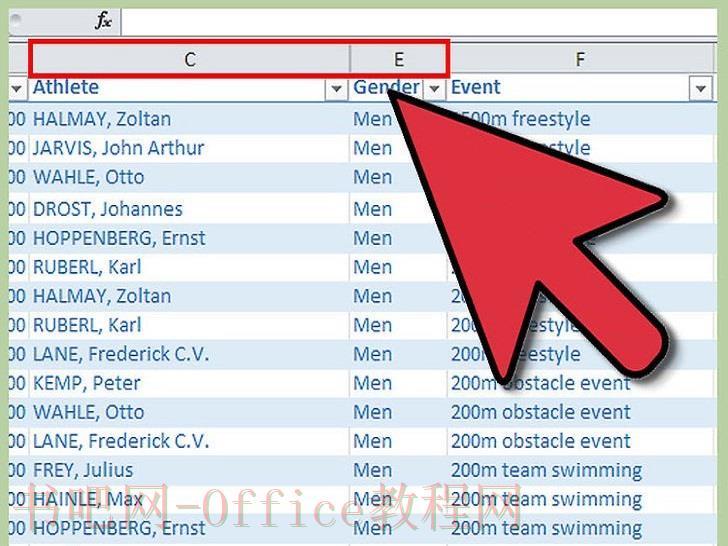Select the cell DROST, Johannes
The width and height of the screenshot is (728, 546).
(188, 209)
